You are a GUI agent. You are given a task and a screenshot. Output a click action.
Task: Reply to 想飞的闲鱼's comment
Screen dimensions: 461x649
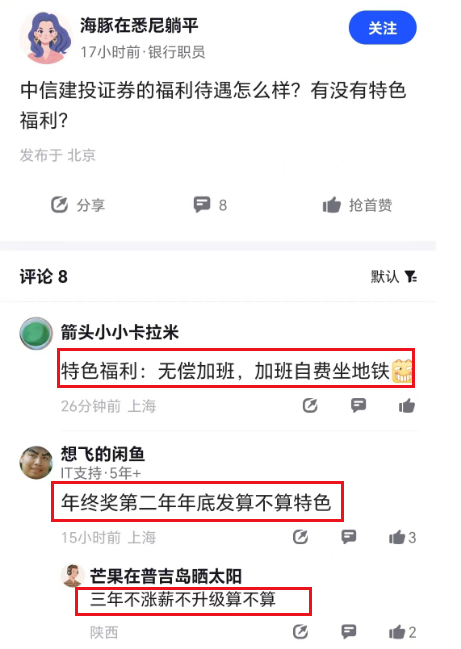pyautogui.click(x=348, y=537)
